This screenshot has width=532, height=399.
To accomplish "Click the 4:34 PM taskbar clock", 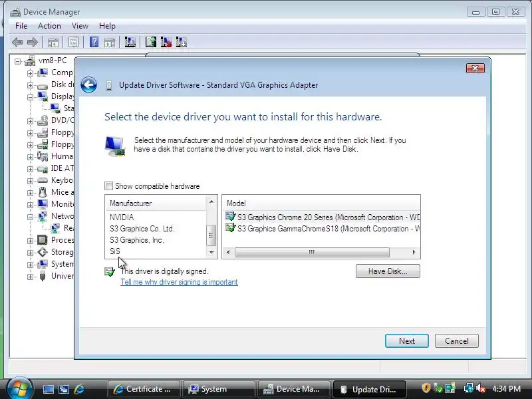I will pos(507,389).
